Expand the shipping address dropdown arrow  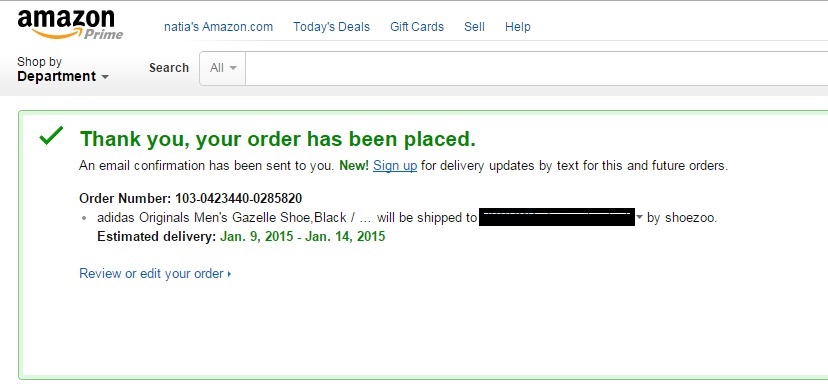click(x=639, y=217)
